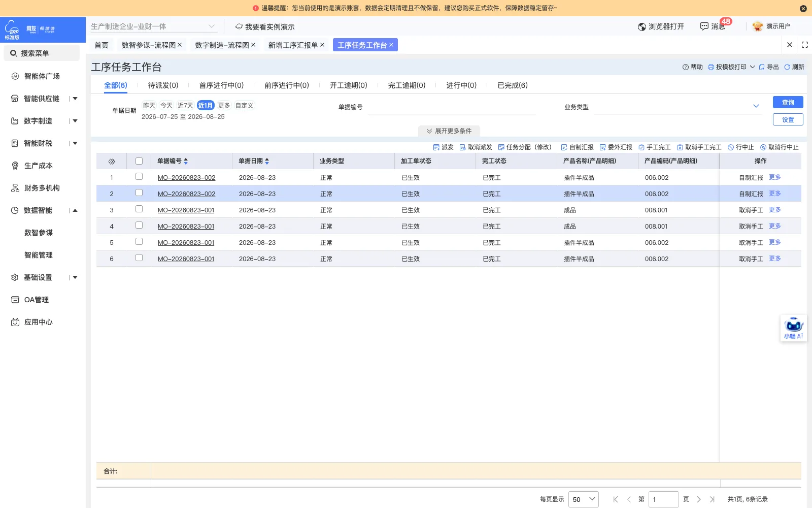Toggle the select-all checkbox in the table header
The image size is (812, 508).
139,161
